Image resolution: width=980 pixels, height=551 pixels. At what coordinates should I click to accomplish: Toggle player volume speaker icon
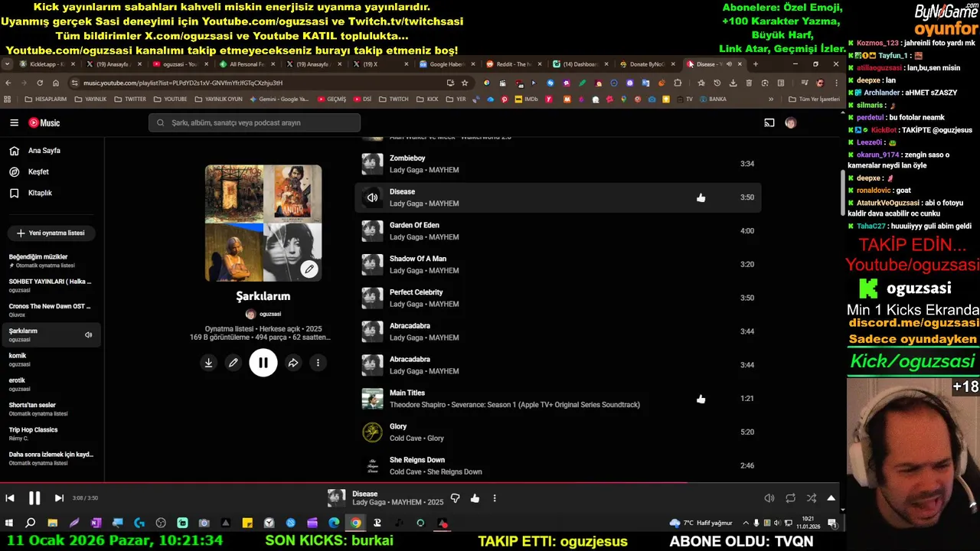(769, 498)
